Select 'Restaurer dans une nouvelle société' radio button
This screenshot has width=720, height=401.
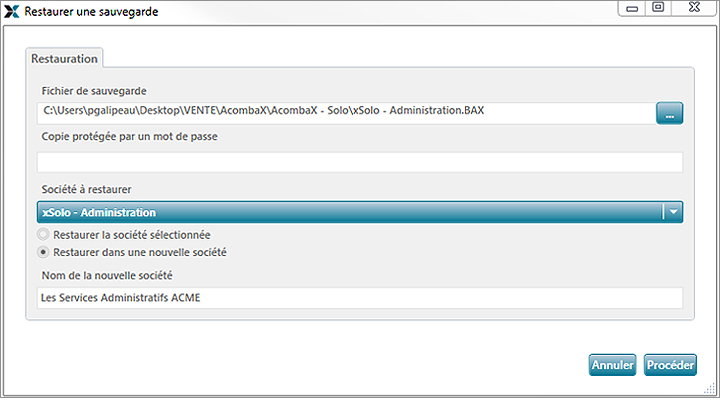click(43, 252)
